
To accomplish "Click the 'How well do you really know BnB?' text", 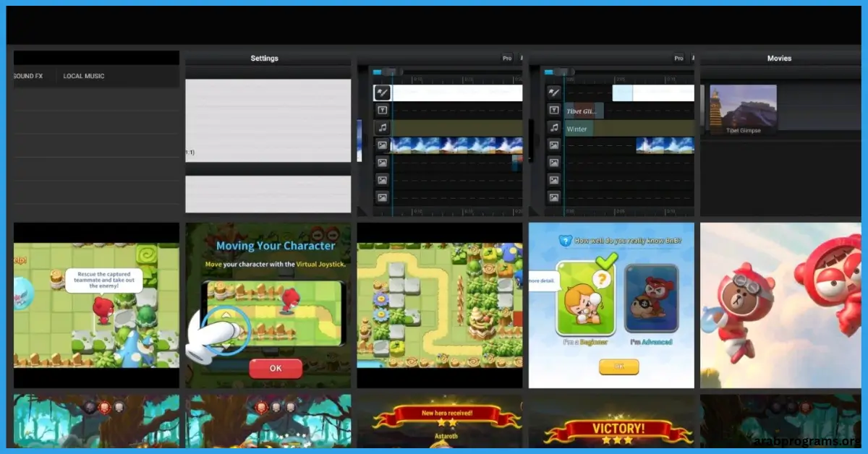I will [x=627, y=240].
